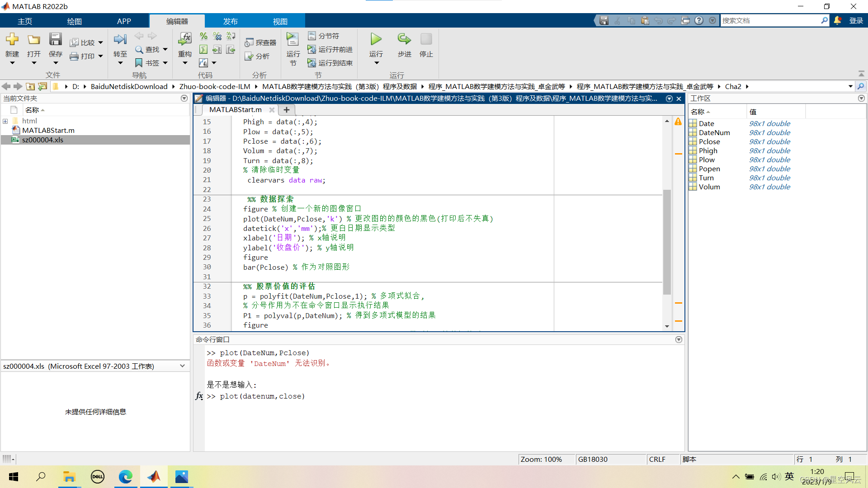Open the Find (查找) dropdown arrow
This screenshot has height=488, width=868.
(x=165, y=49)
